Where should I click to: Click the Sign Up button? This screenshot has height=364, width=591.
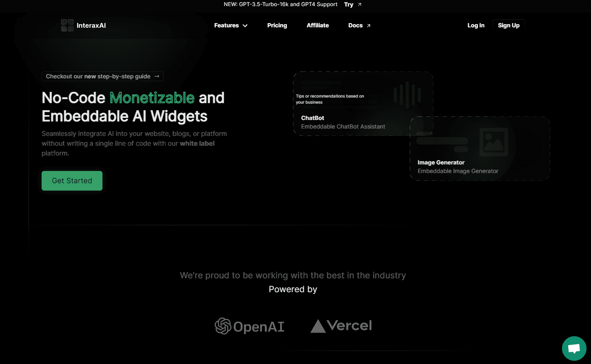[x=509, y=25]
